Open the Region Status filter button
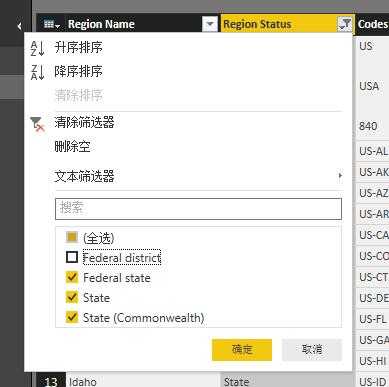 click(x=345, y=24)
